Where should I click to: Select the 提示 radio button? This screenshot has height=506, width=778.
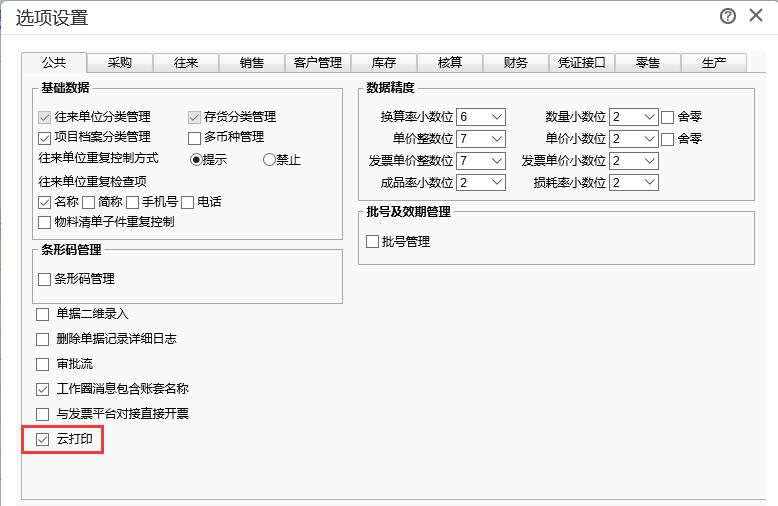point(196,159)
